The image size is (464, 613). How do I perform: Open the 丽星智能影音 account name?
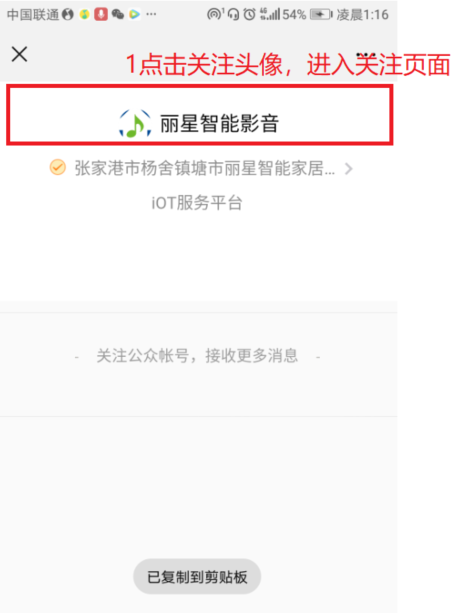click(x=219, y=124)
